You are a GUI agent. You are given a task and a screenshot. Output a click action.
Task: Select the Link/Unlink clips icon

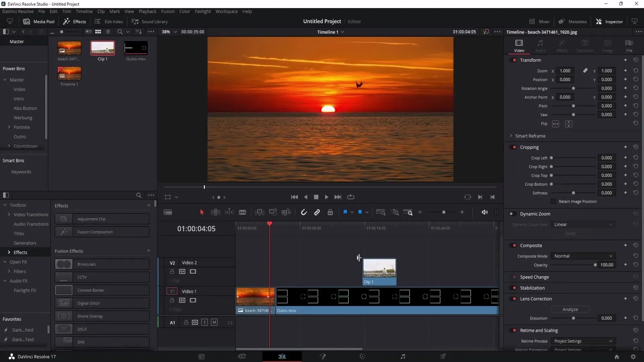[317, 213]
